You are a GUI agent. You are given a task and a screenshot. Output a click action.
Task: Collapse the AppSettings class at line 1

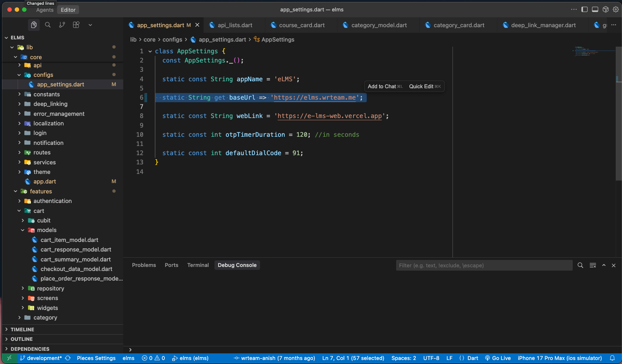[x=150, y=51]
